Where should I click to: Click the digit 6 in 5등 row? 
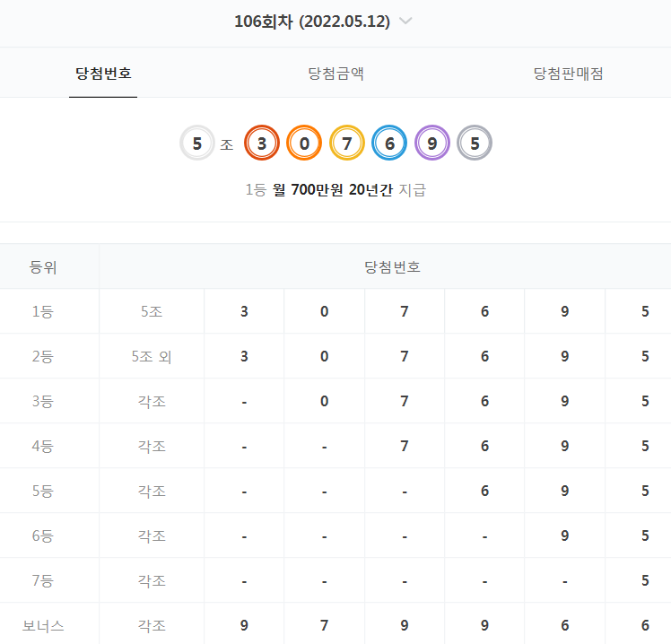pos(484,491)
